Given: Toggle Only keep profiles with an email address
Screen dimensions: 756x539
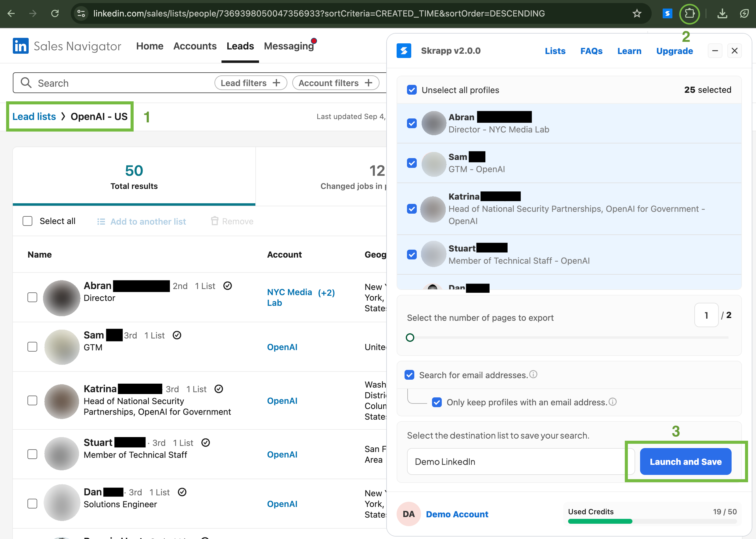Looking at the screenshot, I should (437, 402).
